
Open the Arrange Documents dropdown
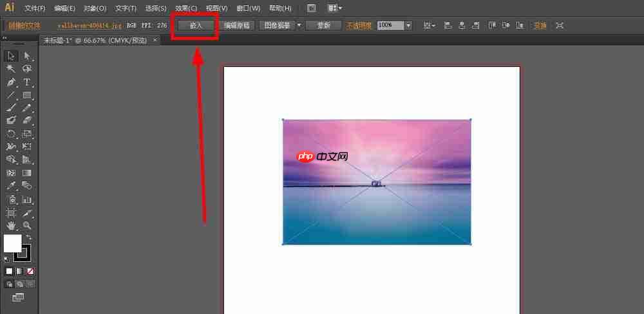[x=335, y=8]
